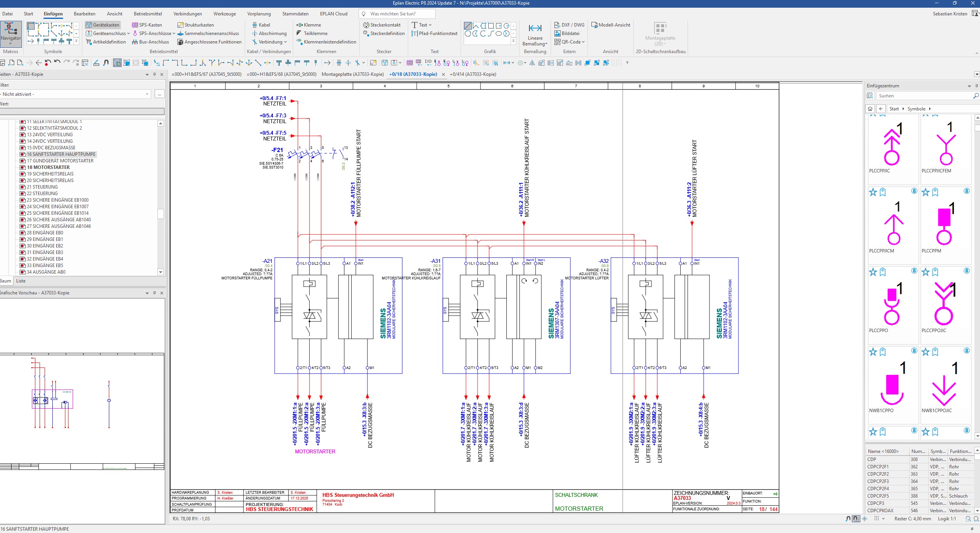Expand the Geräteanschluss dropdown
Image resolution: width=980 pixels, height=533 pixels.
click(x=129, y=33)
